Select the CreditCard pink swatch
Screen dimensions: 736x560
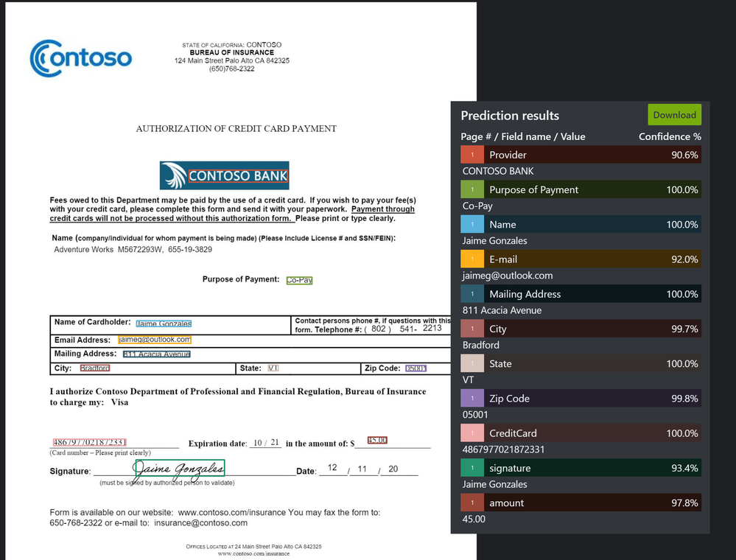tap(472, 433)
